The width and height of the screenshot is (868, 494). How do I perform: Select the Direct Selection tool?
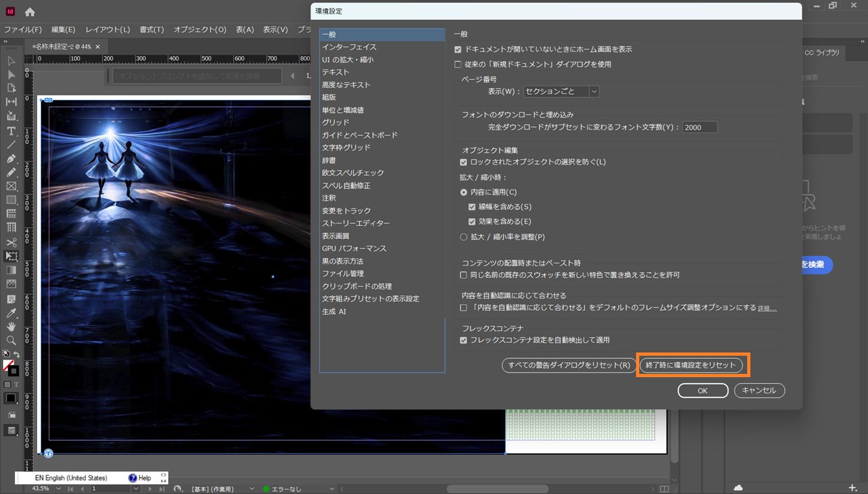point(11,75)
